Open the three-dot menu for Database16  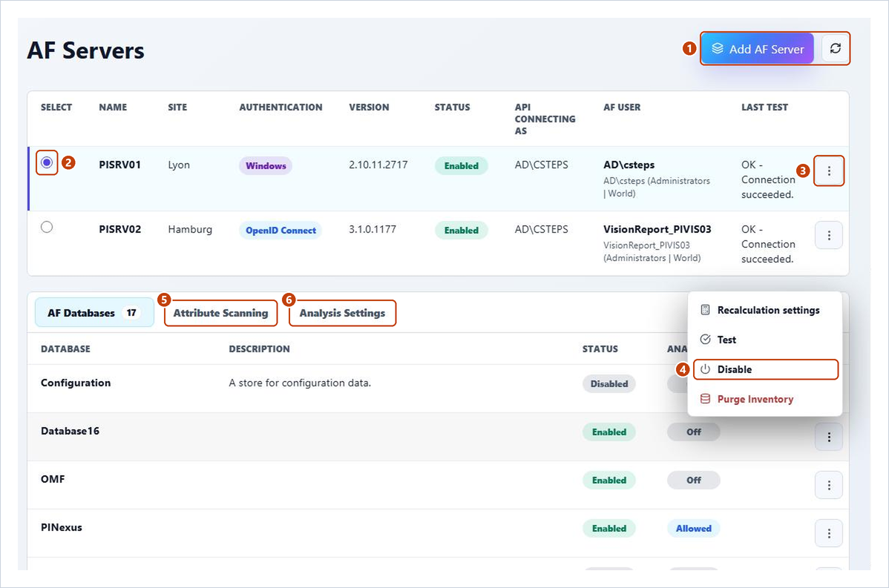[829, 437]
